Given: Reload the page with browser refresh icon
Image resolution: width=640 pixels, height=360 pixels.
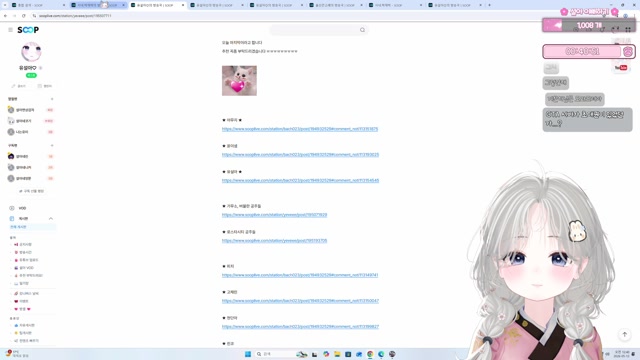Looking at the screenshot, I should (x=24, y=16).
